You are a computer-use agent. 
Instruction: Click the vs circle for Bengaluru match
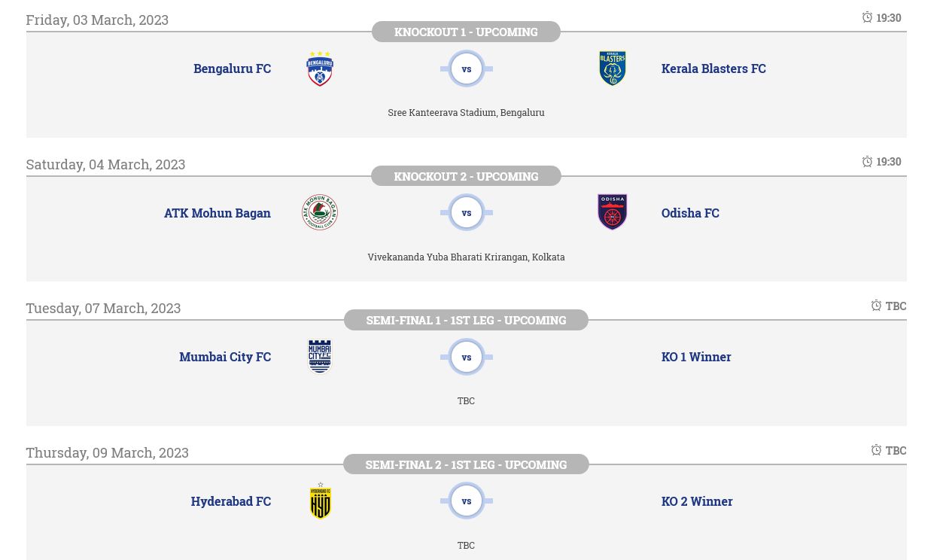(x=467, y=69)
